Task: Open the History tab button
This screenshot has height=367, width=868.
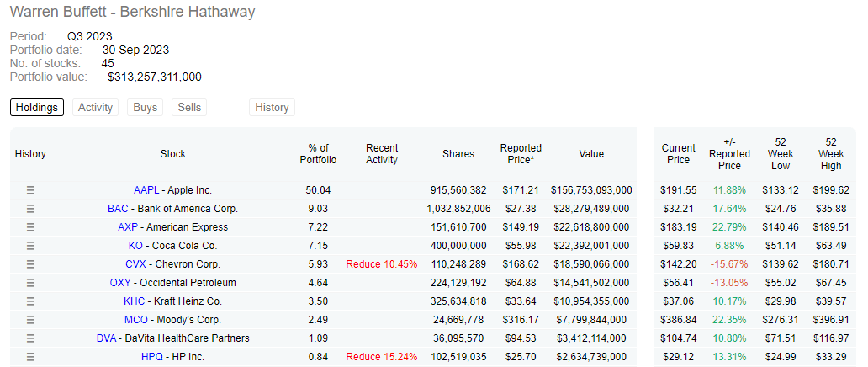Action: pyautogui.click(x=272, y=108)
